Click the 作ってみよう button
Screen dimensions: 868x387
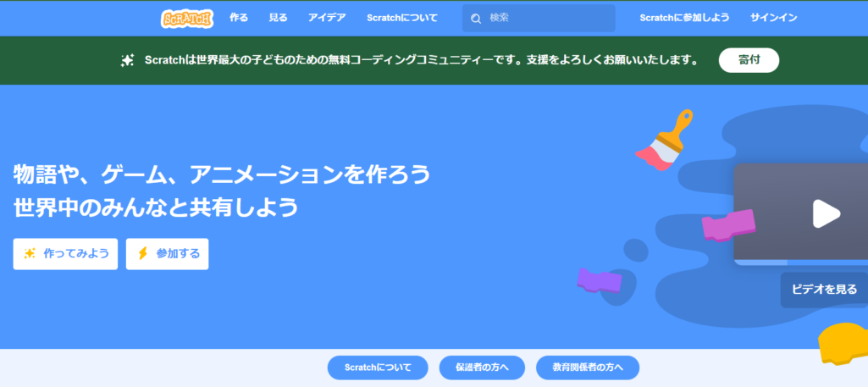point(65,254)
